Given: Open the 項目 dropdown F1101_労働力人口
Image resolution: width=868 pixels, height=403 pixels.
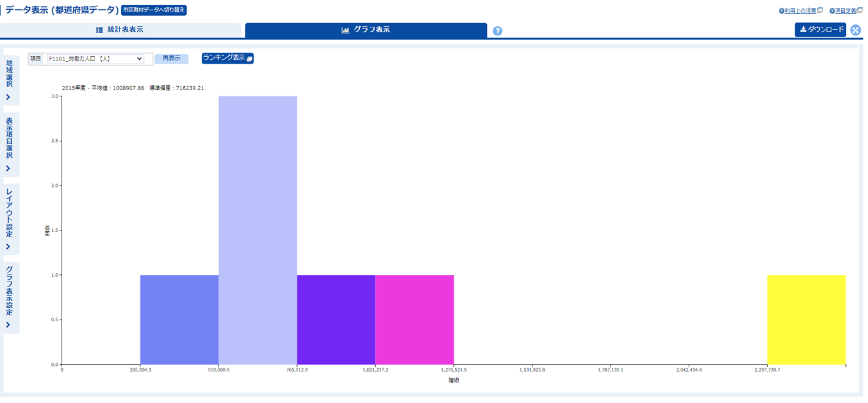Looking at the screenshot, I should 95,59.
